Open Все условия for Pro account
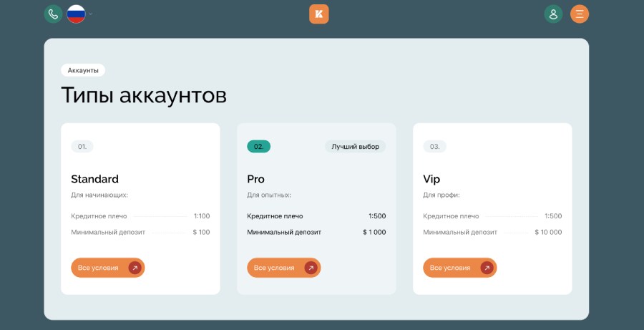The image size is (644, 330). (284, 268)
